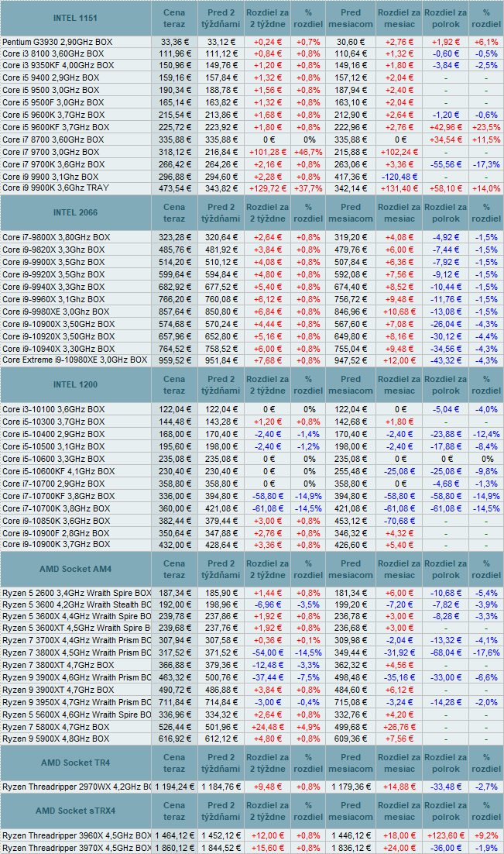Click the Core i9 9900K 3,6Ghz TRAY name
The image size is (504, 854).
(x=56, y=188)
